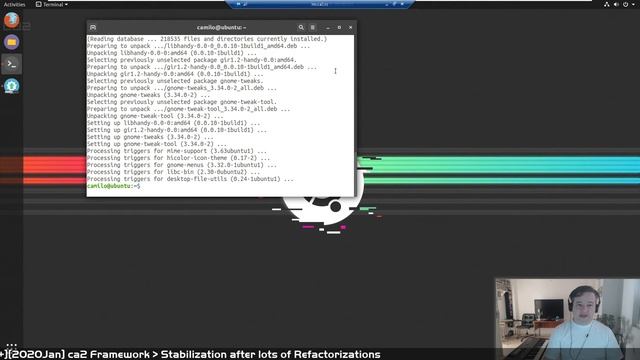Select the Terminal icon in the dock
640x360 pixels.
coord(11,64)
